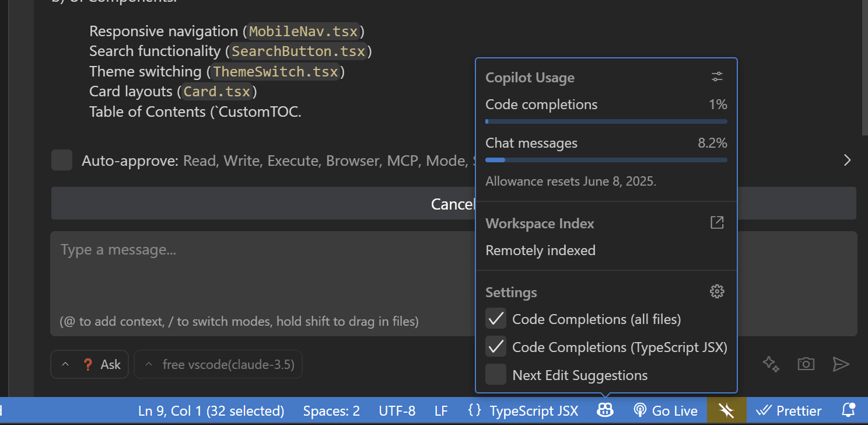The width and height of the screenshot is (868, 425).
Task: Click the Cancel button
Action: (453, 204)
